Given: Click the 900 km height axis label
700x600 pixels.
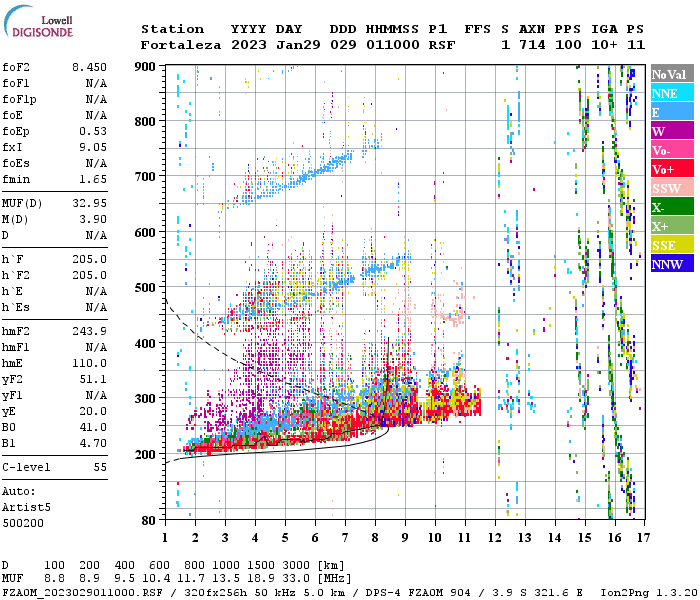Looking at the screenshot, I should click(147, 66).
